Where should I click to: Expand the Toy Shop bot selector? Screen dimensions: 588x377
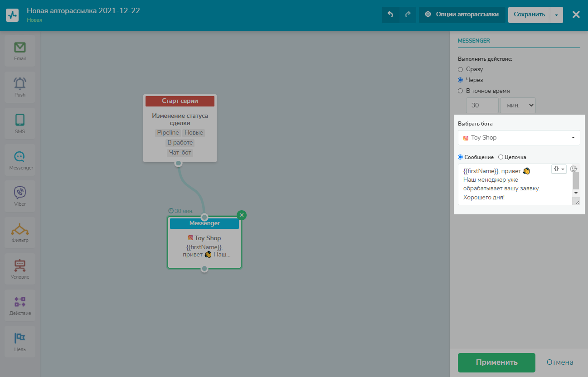(x=519, y=138)
